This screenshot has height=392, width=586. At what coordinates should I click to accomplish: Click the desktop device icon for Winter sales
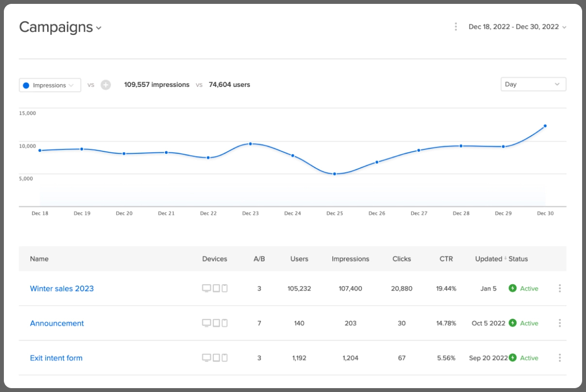207,288
